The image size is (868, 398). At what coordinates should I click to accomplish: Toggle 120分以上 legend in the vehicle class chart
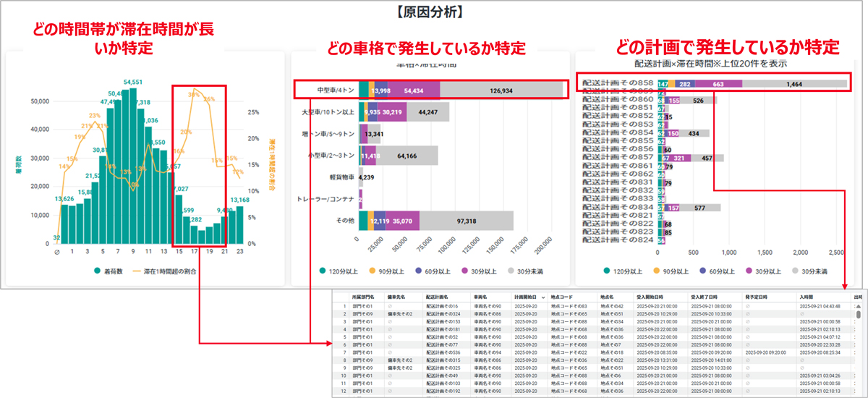pos(324,271)
